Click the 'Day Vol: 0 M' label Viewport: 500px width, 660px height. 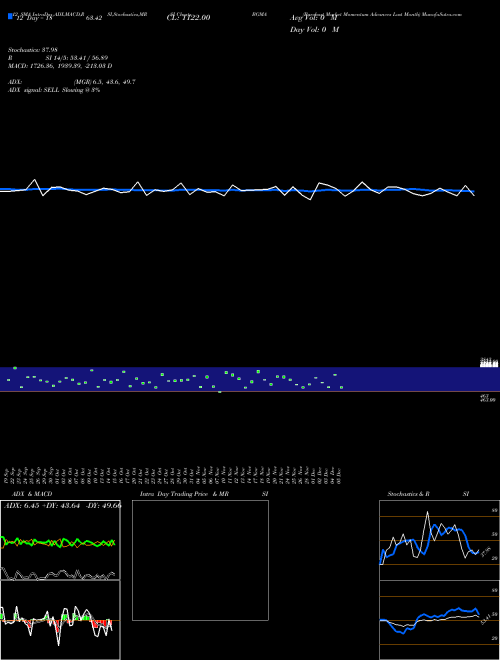coord(314,30)
